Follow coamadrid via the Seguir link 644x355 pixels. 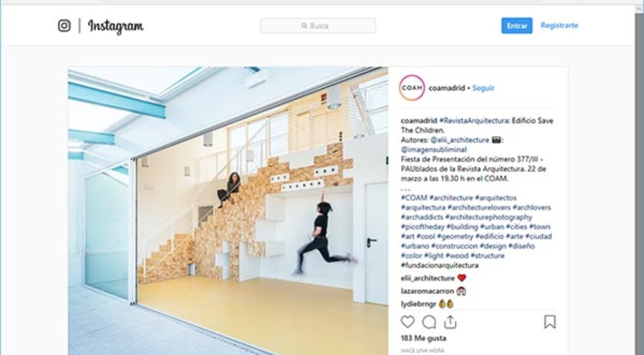pyautogui.click(x=483, y=88)
